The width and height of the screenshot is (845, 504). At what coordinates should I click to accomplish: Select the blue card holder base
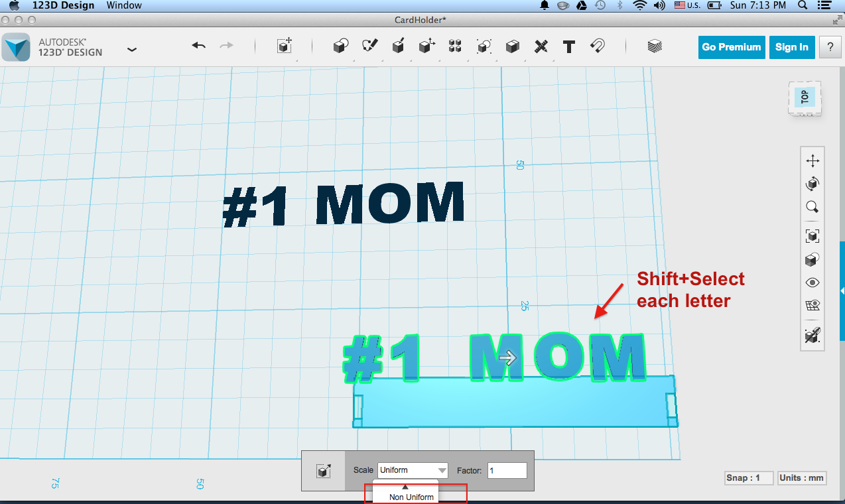click(x=515, y=402)
